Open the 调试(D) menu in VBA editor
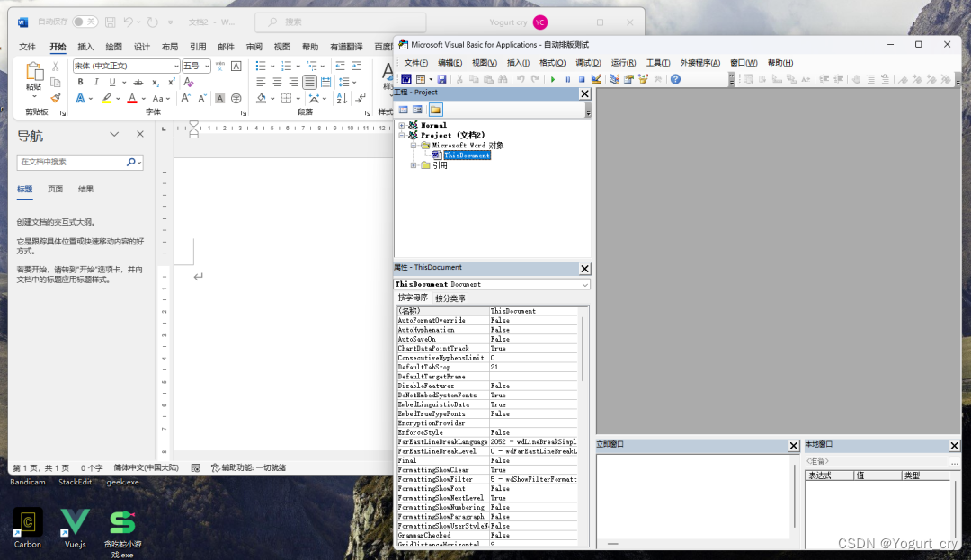 [588, 63]
